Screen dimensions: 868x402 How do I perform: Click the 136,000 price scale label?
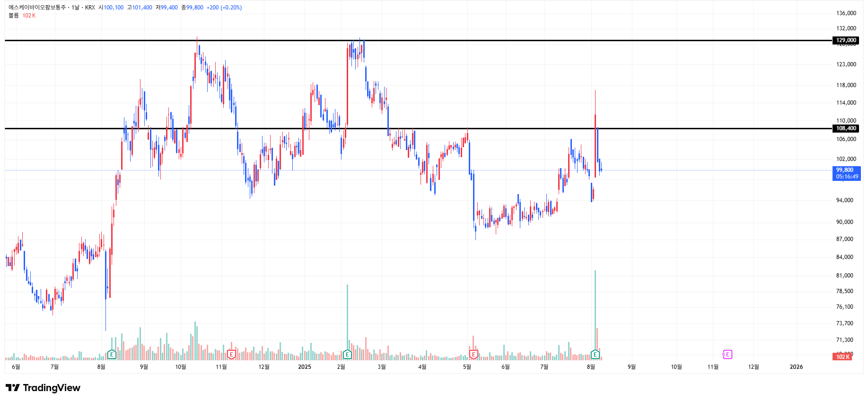tap(846, 13)
